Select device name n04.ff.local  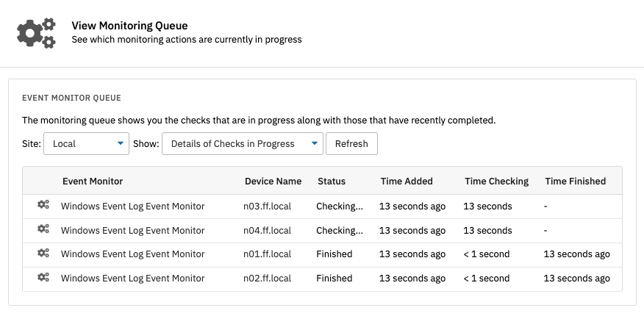[x=267, y=231]
